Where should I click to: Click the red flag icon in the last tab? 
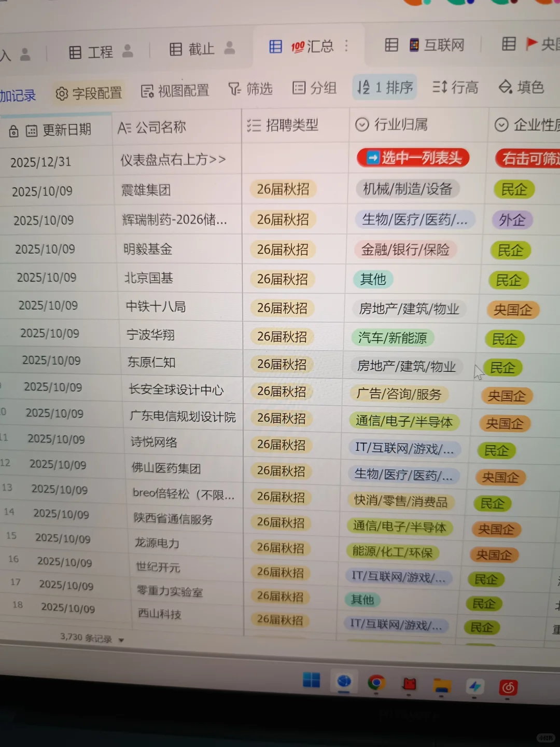pyautogui.click(x=531, y=44)
